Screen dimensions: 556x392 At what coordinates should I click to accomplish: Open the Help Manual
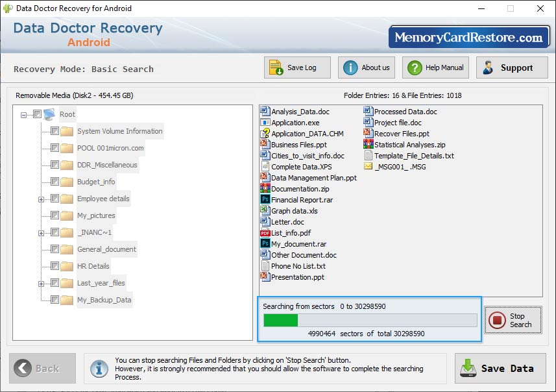tap(435, 67)
